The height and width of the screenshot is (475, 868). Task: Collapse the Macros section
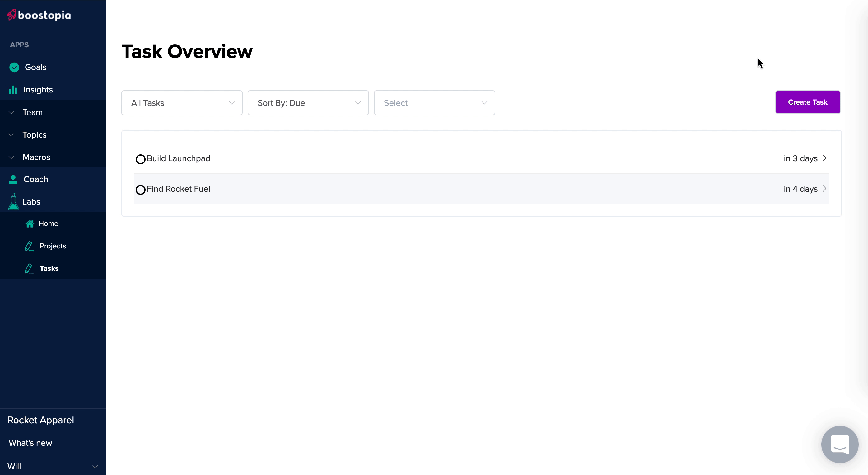pos(11,157)
